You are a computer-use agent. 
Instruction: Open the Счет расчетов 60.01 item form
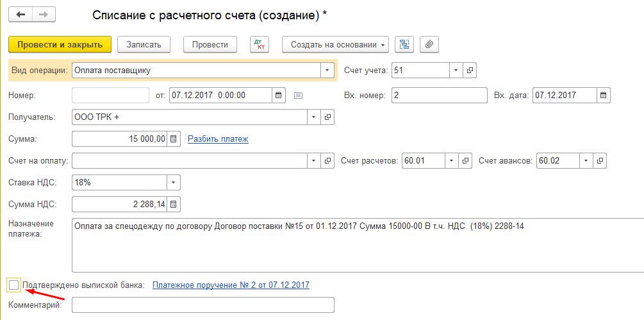click(465, 160)
